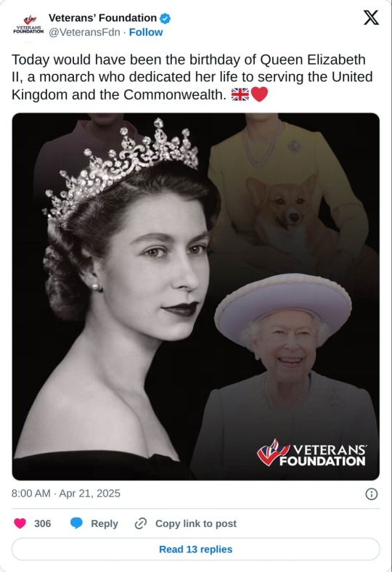The height and width of the screenshot is (572, 392).
Task: Open Read 13 replies
Action: [196, 549]
